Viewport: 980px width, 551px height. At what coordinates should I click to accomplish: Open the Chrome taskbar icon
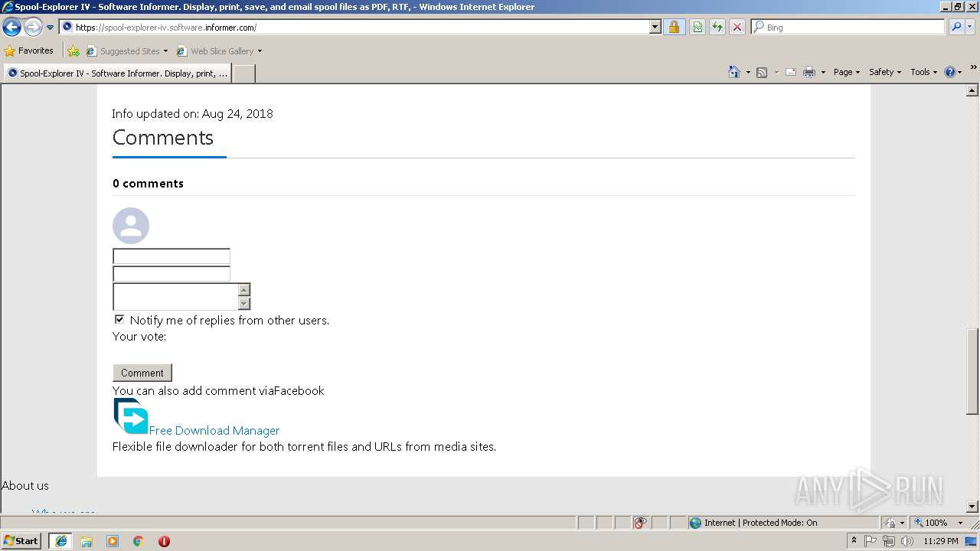[139, 541]
